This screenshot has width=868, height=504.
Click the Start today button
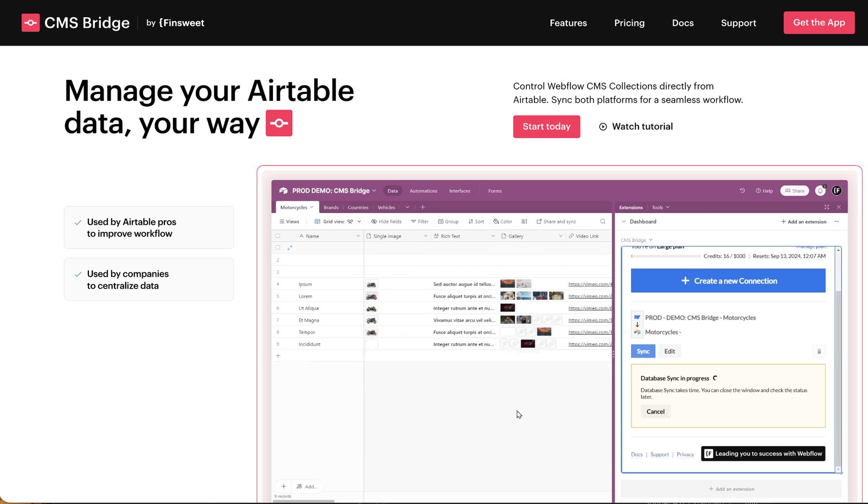(546, 126)
